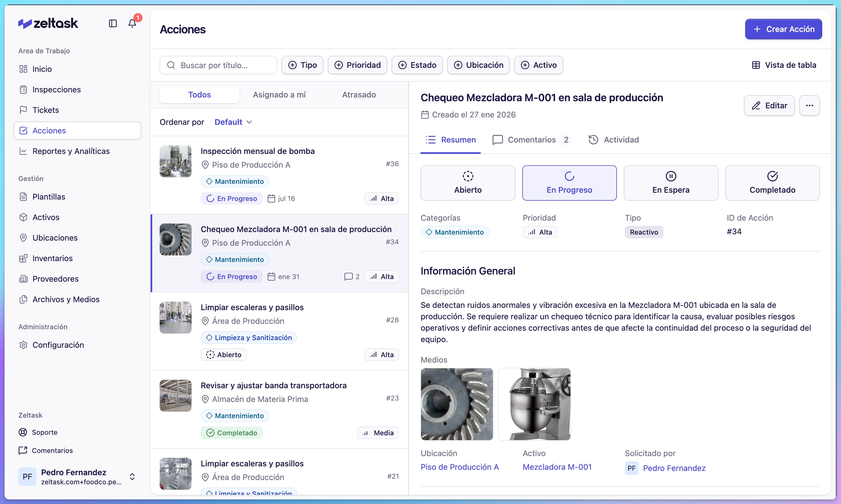Open the gear media thumbnail
This screenshot has width=841, height=504.
(456, 404)
